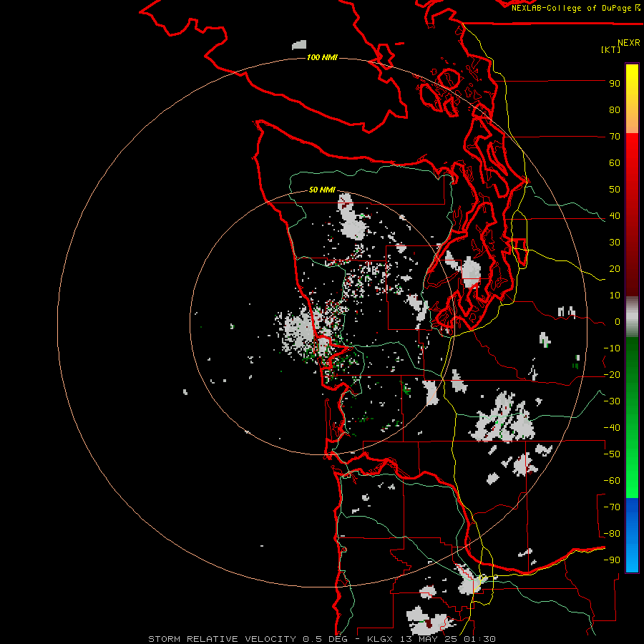Screen dimensions: 644x644
Task: Click the -50 value on velocity scale
Action: point(612,454)
